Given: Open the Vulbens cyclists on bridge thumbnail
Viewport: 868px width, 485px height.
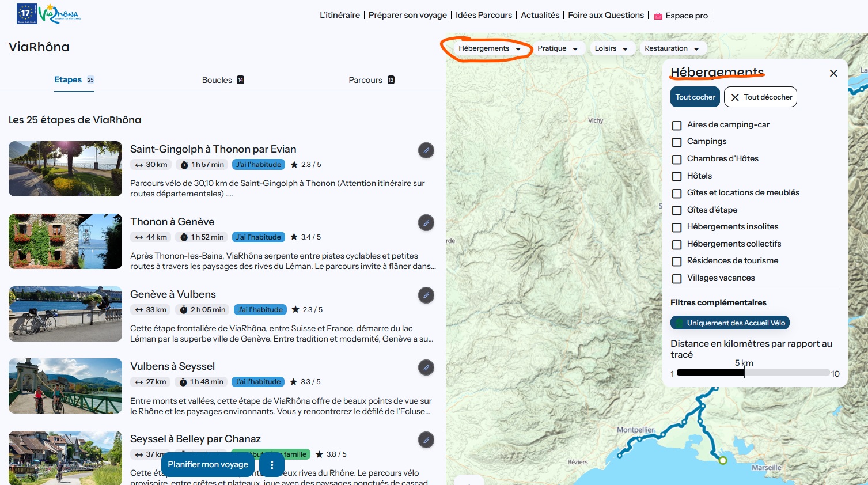Looking at the screenshot, I should (65, 386).
